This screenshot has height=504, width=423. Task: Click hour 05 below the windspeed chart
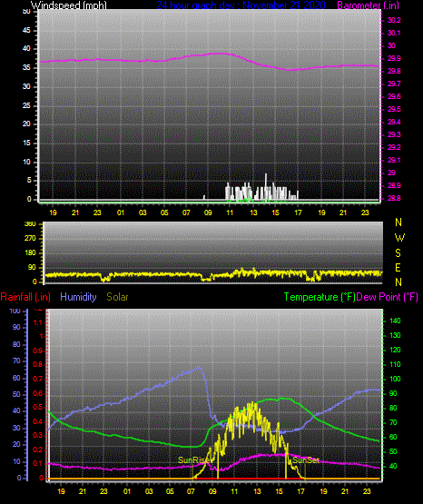tap(164, 212)
